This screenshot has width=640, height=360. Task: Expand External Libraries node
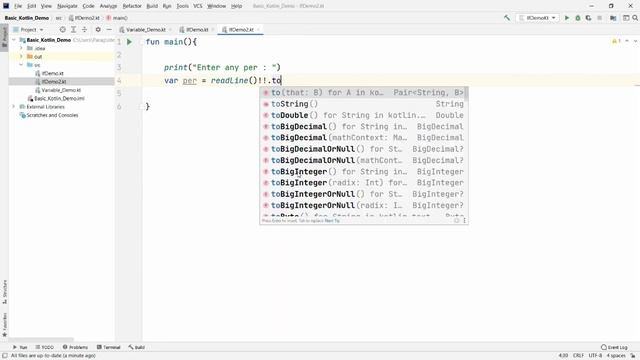point(13,107)
